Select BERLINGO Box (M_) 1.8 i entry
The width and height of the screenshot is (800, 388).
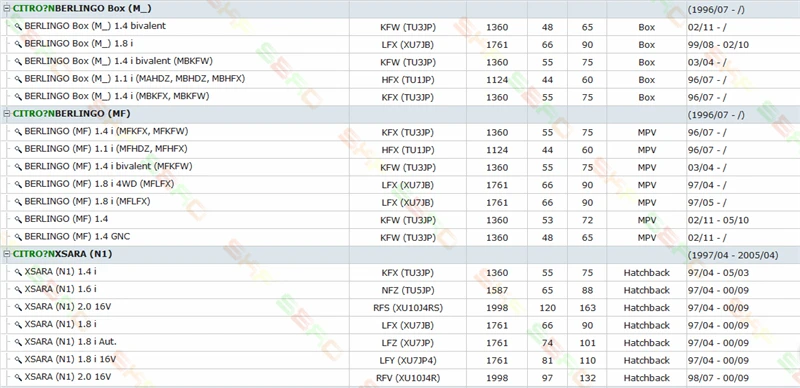[x=79, y=44]
